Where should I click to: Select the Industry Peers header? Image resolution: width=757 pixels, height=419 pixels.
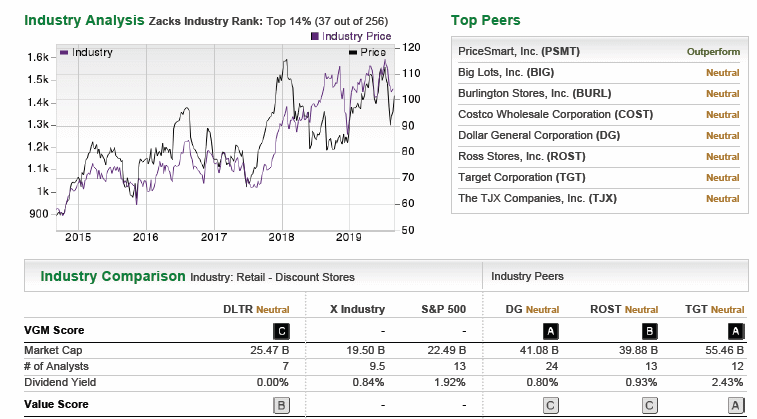click(x=527, y=276)
